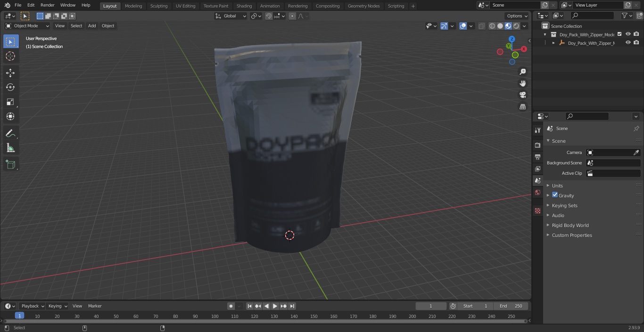Switch orthographic/perspective grid icon

click(522, 107)
